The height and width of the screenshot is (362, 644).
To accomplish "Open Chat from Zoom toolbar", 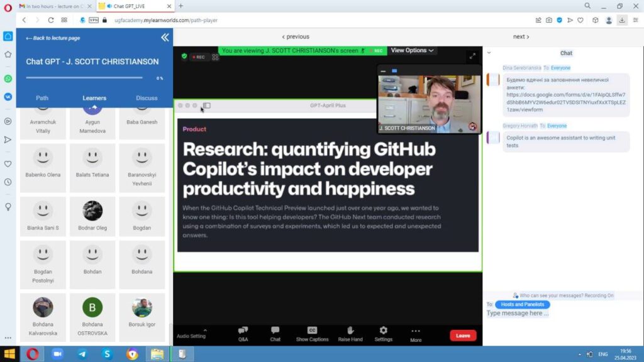I will (x=275, y=334).
